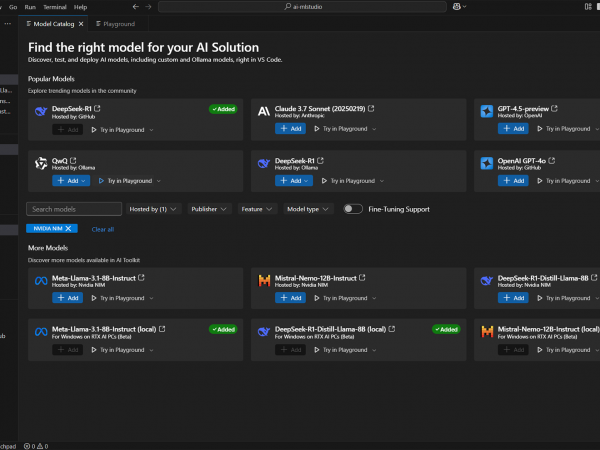The height and width of the screenshot is (450, 600).
Task: Switch to the Playground tab
Action: 116,24
